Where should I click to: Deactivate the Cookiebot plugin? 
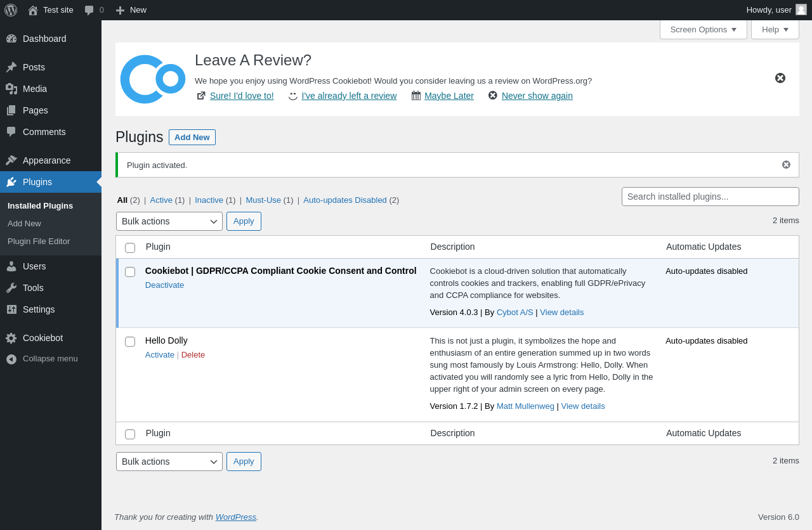click(x=164, y=285)
